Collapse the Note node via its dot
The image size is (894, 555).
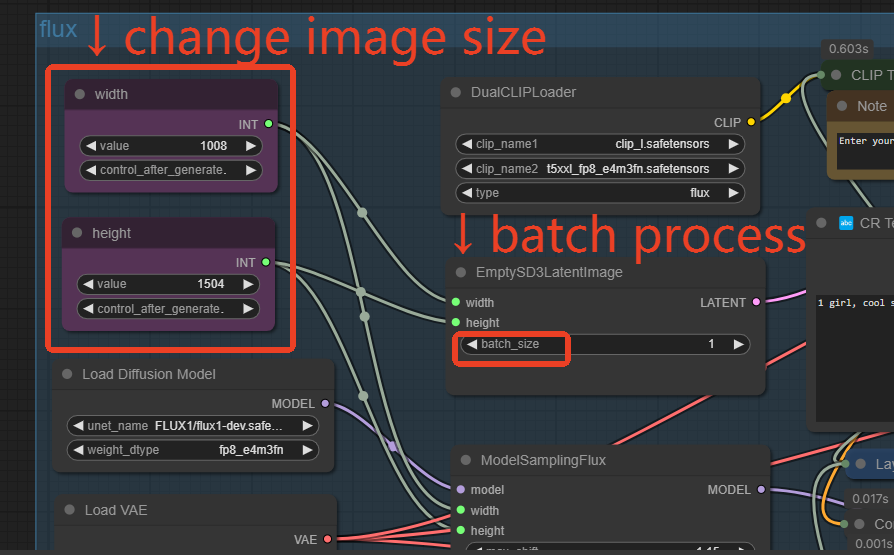[842, 106]
